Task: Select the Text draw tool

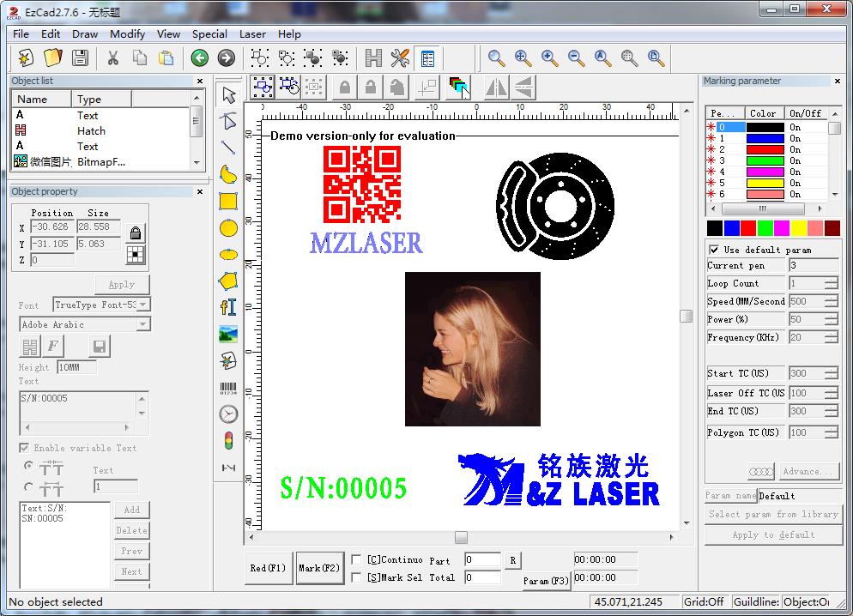Action: coord(228,307)
